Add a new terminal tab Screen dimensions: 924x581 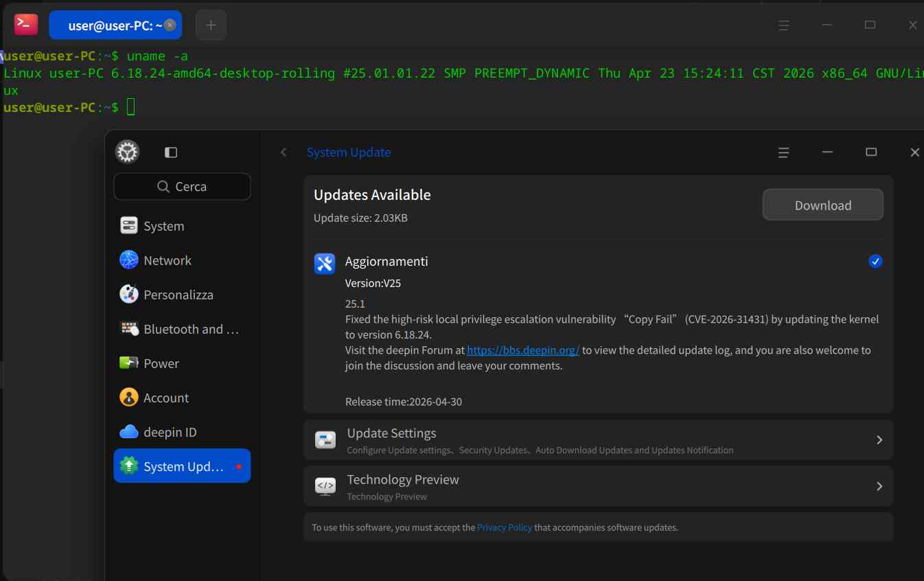(x=211, y=25)
